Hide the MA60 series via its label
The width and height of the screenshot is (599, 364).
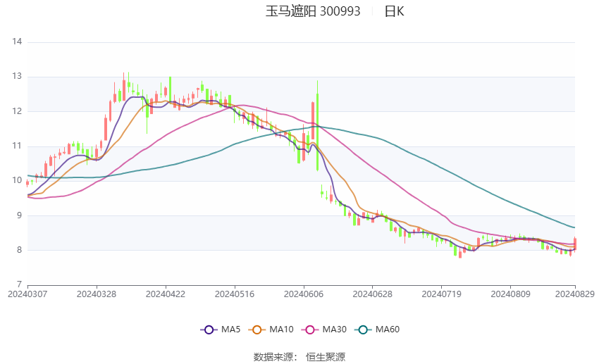pos(388,330)
